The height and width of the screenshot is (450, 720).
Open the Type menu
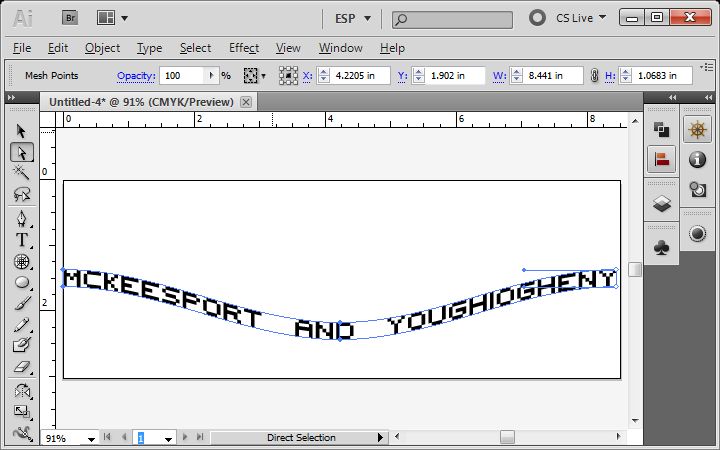click(150, 48)
